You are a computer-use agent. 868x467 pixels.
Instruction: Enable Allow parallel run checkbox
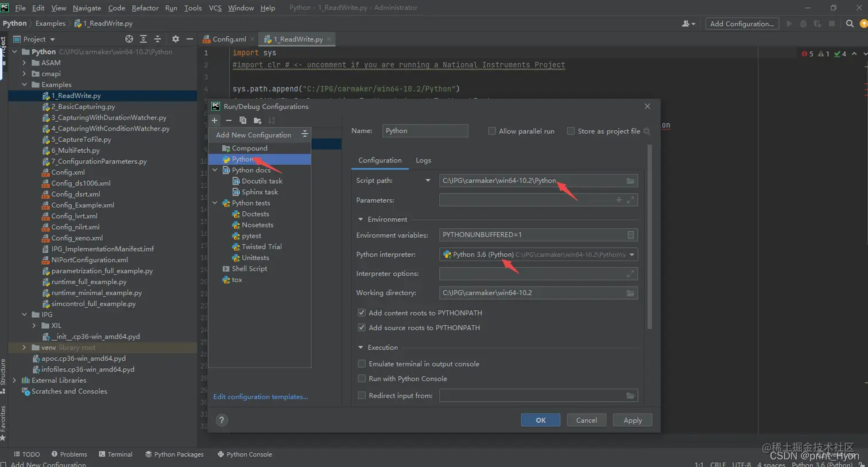pos(492,131)
